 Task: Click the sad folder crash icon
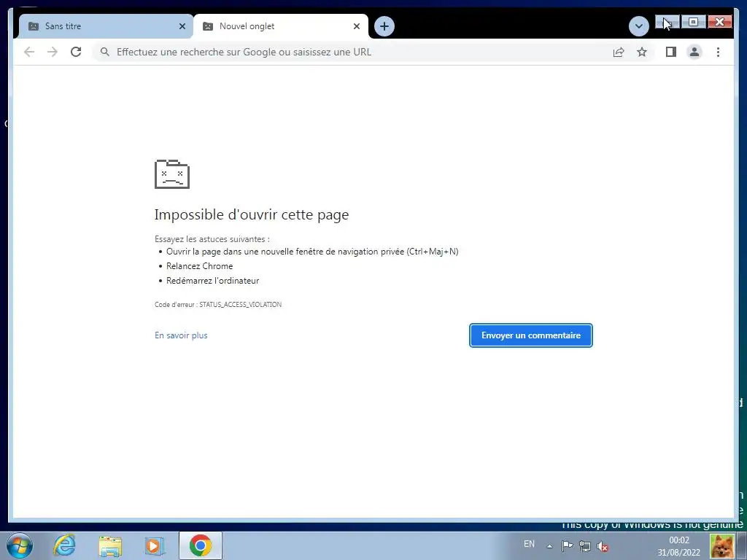tap(172, 174)
